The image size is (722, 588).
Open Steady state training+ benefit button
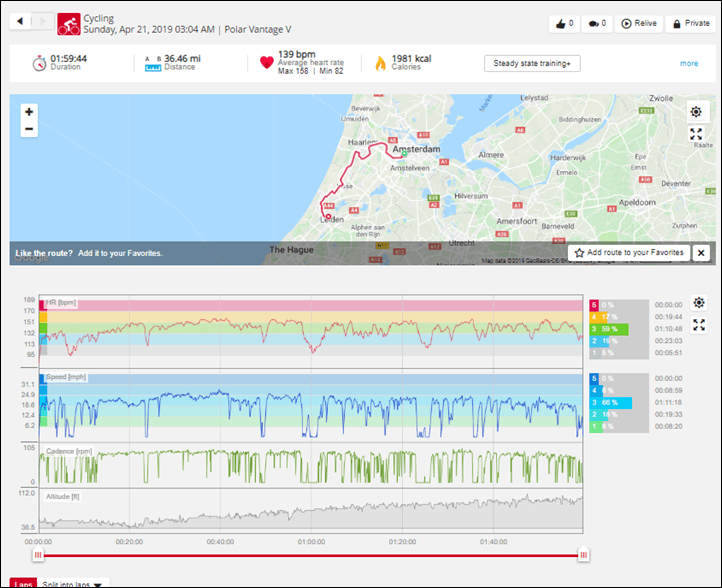click(532, 64)
